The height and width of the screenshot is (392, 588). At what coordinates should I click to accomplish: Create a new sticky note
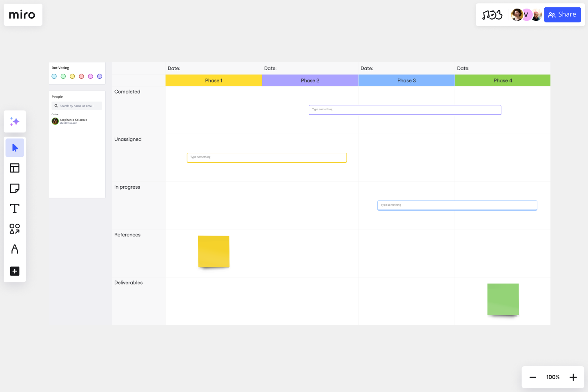(x=15, y=188)
